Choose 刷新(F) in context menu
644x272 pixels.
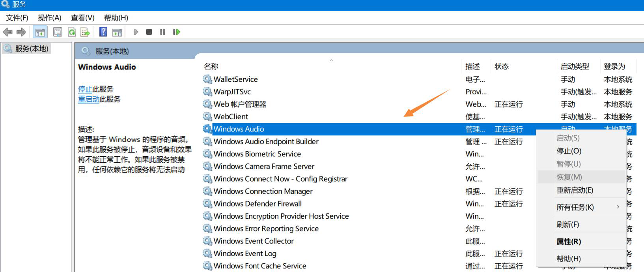(581, 225)
